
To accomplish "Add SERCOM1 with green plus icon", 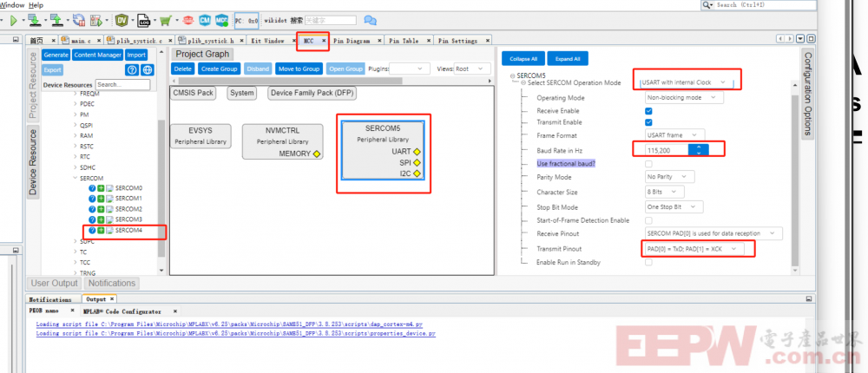I will pos(101,199).
